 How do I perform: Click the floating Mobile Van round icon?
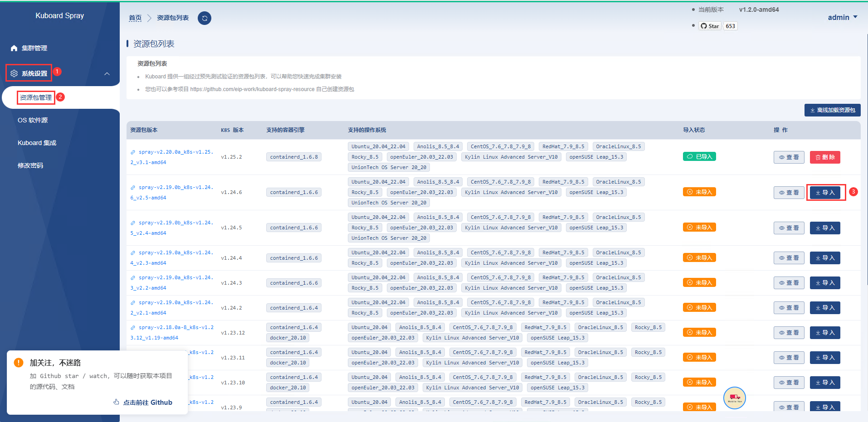click(x=735, y=398)
